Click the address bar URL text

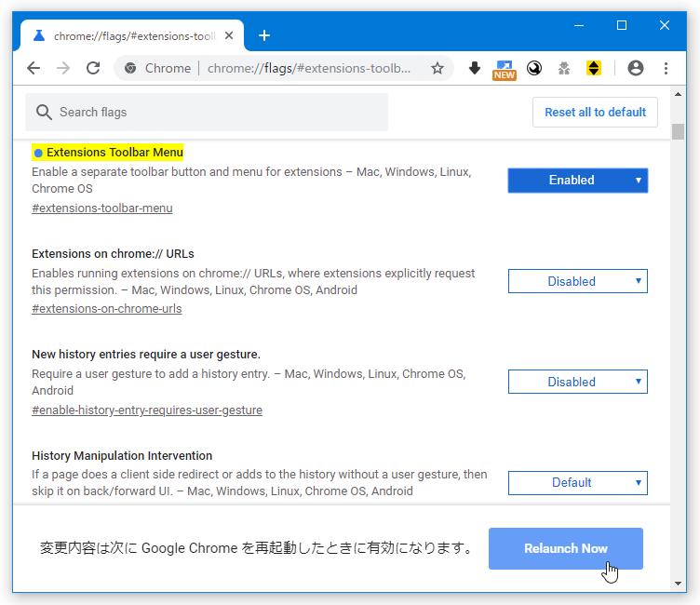(309, 68)
